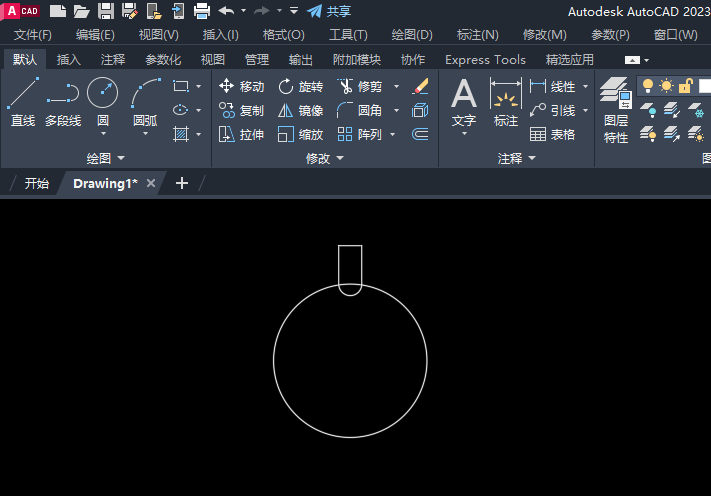Viewport: 711px width, 496px height.
Task: Open the Array (阵列) dropdown arrow
Action: click(393, 134)
